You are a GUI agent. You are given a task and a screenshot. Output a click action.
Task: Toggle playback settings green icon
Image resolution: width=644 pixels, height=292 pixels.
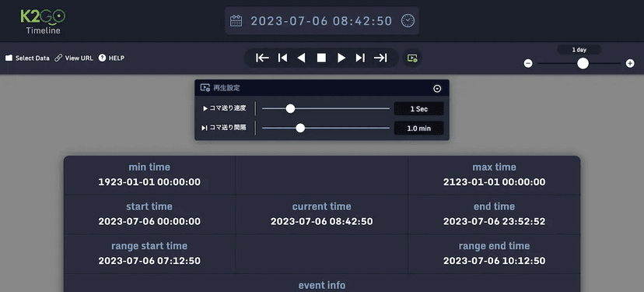pyautogui.click(x=412, y=58)
